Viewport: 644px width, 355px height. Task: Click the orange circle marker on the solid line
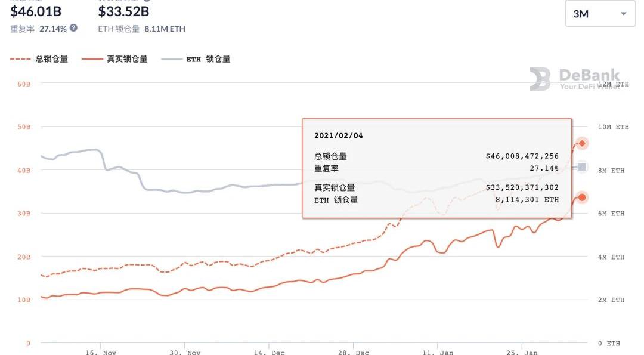coord(582,197)
